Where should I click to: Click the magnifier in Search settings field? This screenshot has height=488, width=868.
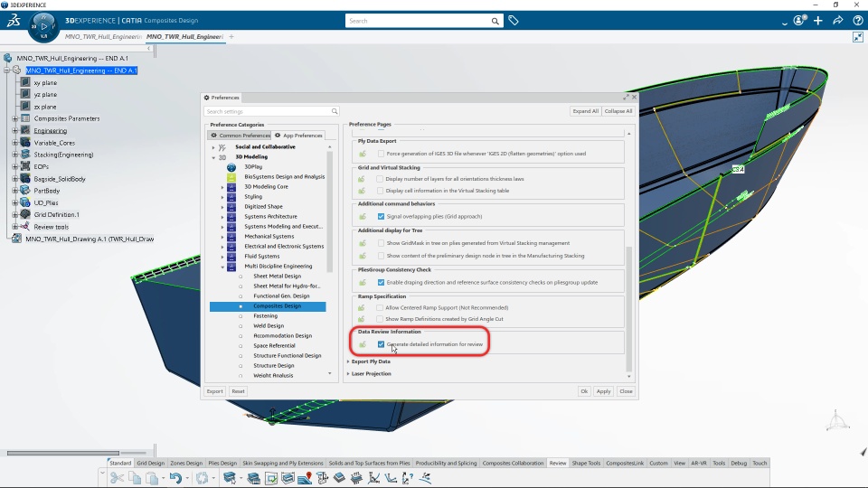pos(335,111)
